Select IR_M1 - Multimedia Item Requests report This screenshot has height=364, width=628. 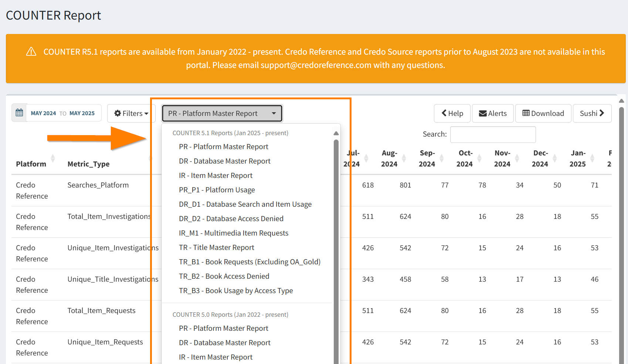click(234, 233)
